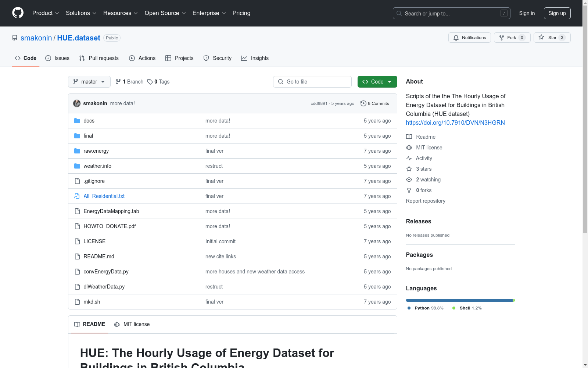Open the doi.org dataset link
Image resolution: width=588 pixels, height=368 pixels.
(x=455, y=123)
